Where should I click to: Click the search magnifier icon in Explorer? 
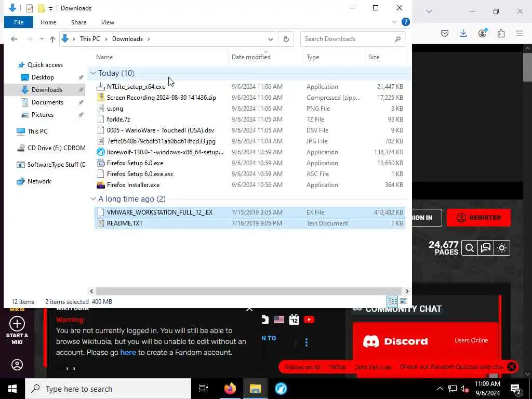tap(397, 39)
